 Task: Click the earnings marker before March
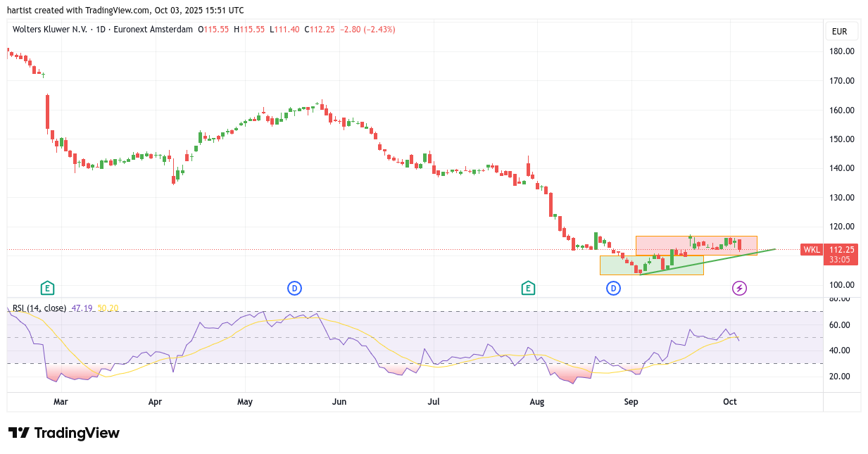[47, 288]
